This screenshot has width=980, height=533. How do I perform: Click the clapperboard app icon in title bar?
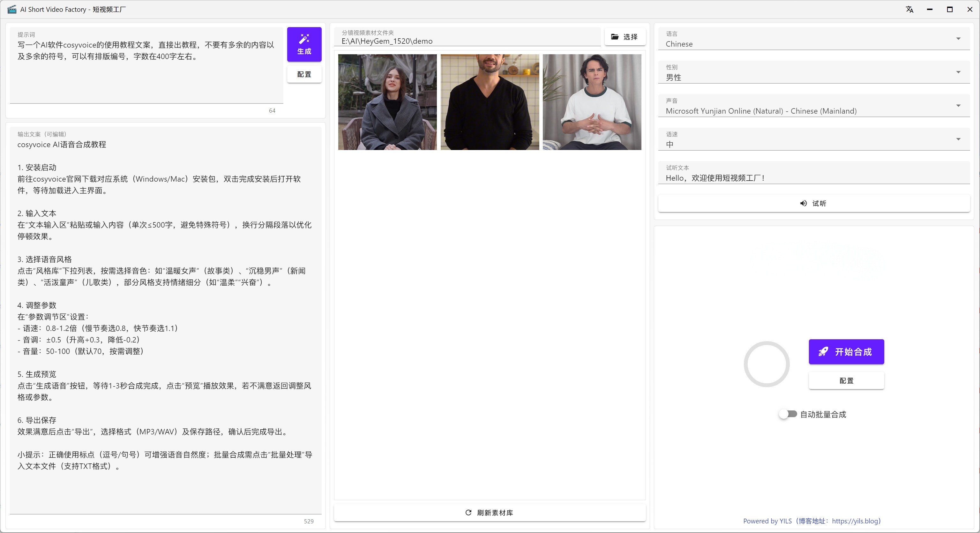pos(12,9)
